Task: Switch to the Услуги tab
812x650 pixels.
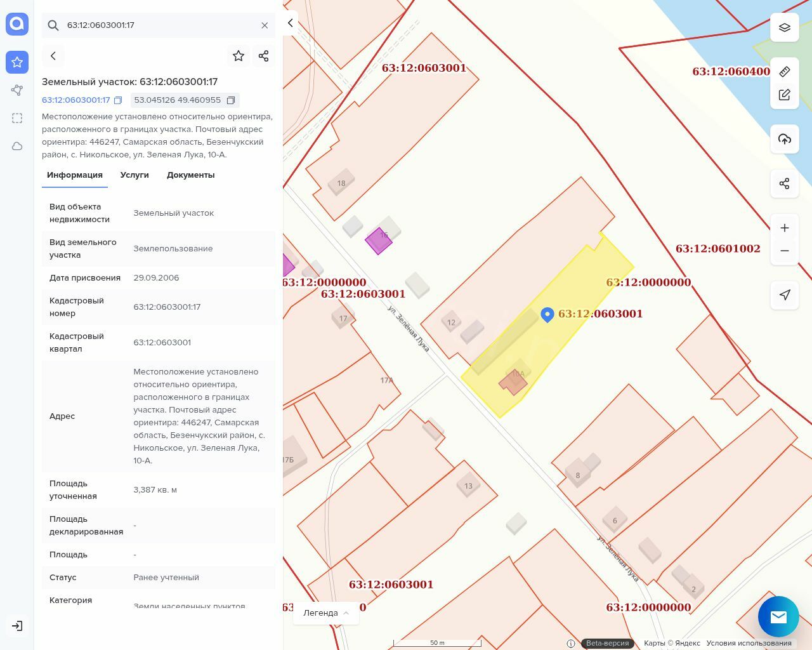Action: [134, 175]
